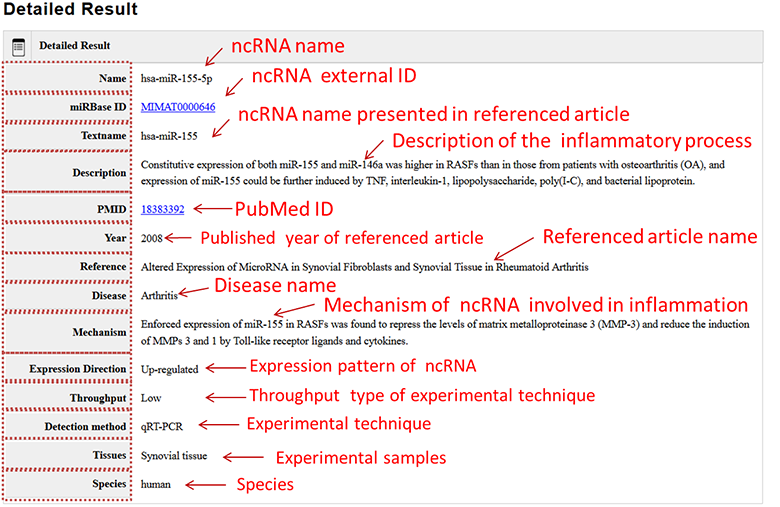The height and width of the screenshot is (507, 780).
Task: Click the 'PMID' field label
Action: [x=111, y=209]
